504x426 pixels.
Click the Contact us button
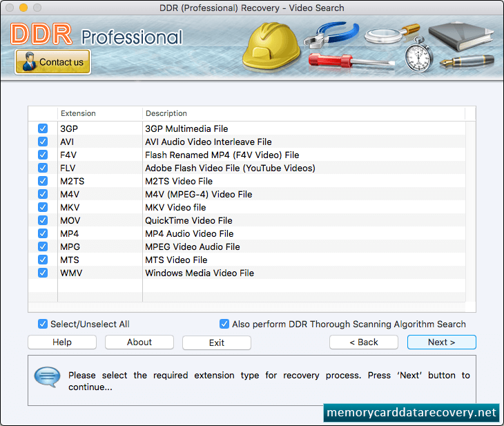[52, 61]
